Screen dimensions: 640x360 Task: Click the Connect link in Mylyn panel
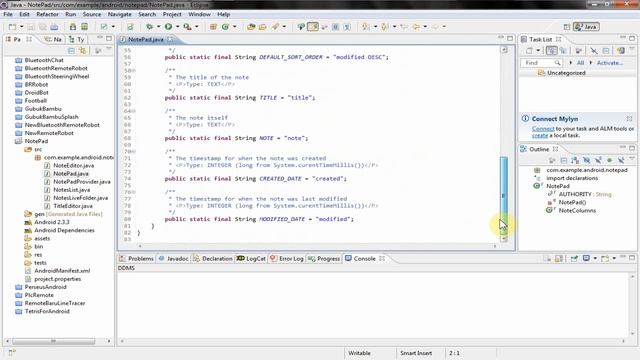pos(543,129)
